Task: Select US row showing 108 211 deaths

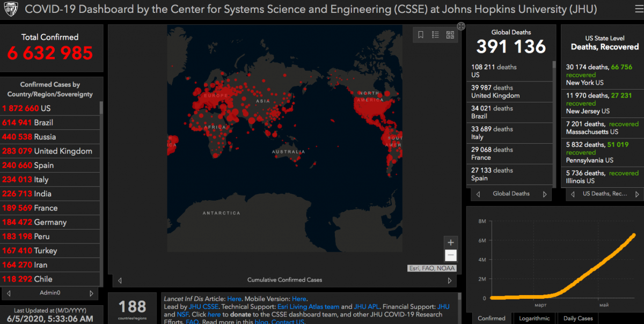Action: (509, 71)
